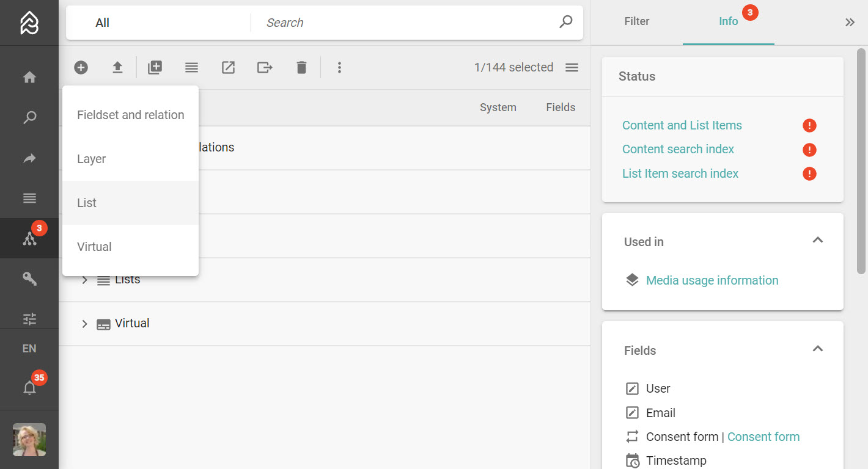Open the key permissions icon in sidebar
Screen dimensions: 868x469
[29, 278]
